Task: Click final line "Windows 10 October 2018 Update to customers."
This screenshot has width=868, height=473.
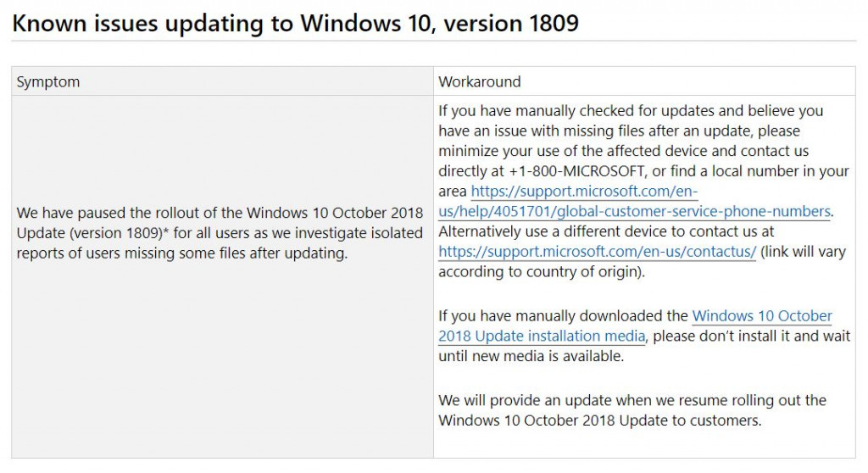Action: point(600,420)
